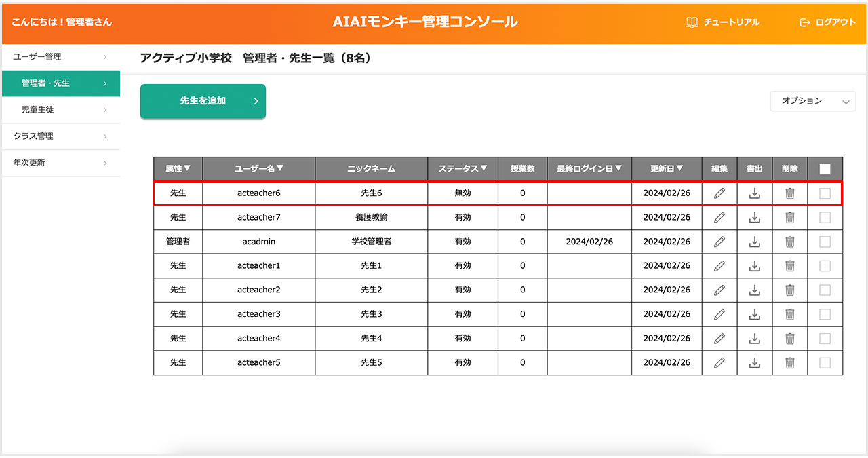Screen dimensions: 868x458
Task: Delete acteacher5 using the trash icon
Action: [790, 363]
